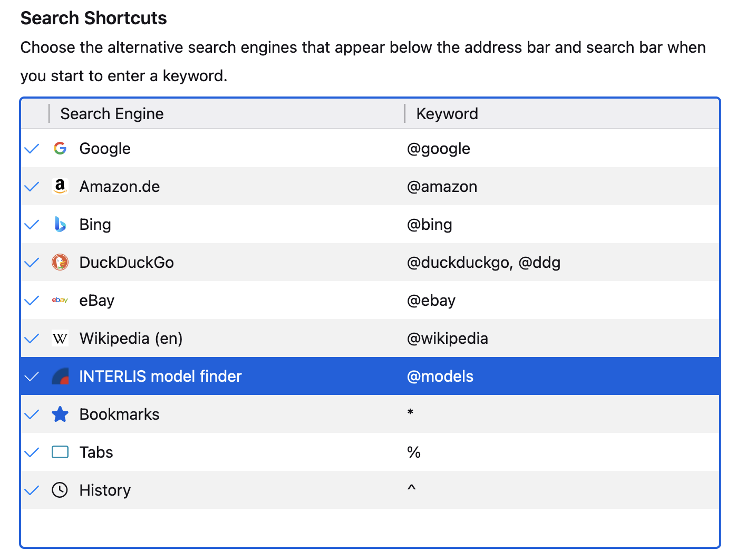Select the @models keyword cell
The width and height of the screenshot is (736, 560).
tap(440, 376)
